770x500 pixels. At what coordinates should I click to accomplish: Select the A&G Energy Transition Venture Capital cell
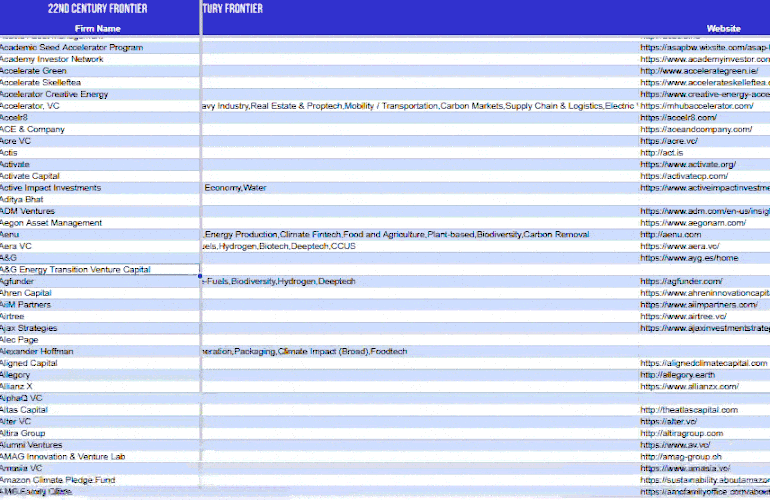click(100, 270)
